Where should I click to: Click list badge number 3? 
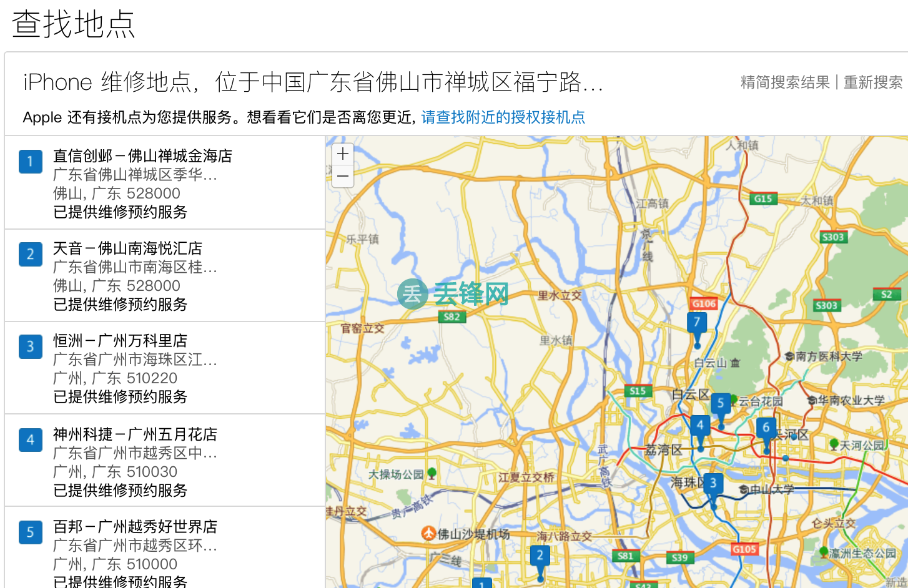[x=31, y=346]
